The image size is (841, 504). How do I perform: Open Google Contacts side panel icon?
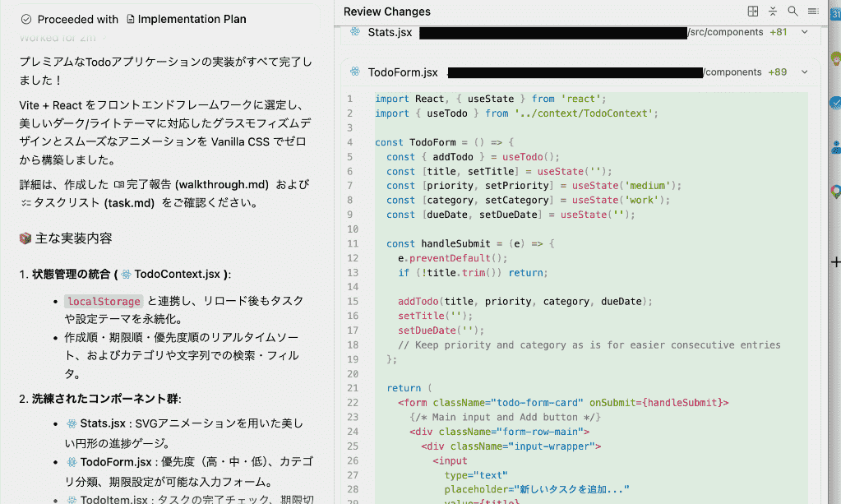point(835,147)
